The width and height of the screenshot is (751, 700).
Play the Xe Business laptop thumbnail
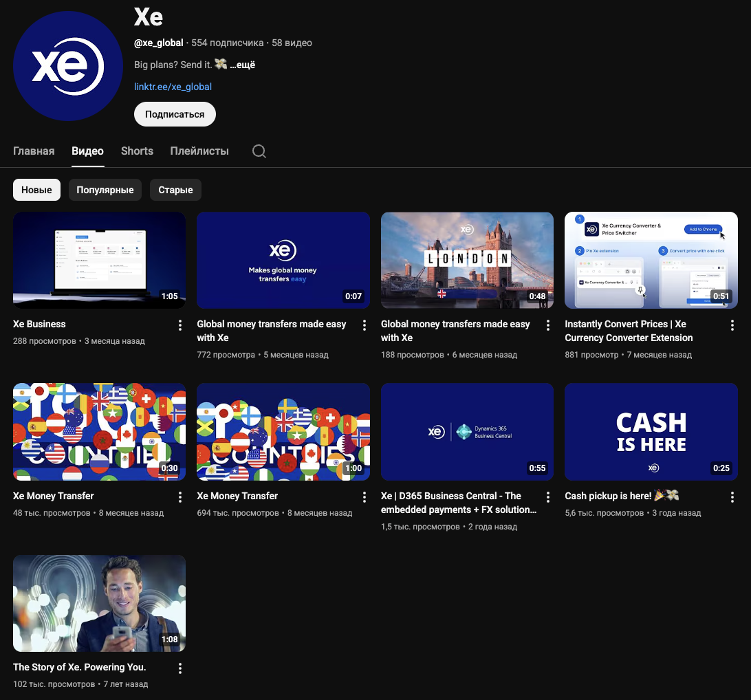(99, 260)
